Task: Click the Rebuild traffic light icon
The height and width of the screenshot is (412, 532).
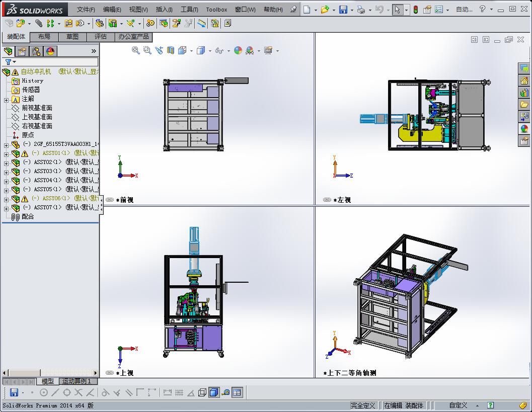Action: coord(416,10)
